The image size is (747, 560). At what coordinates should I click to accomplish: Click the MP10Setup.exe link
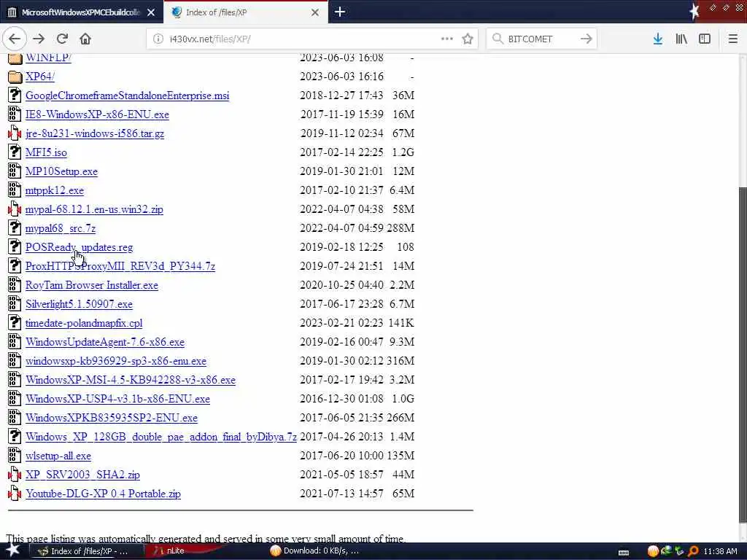[x=61, y=171]
